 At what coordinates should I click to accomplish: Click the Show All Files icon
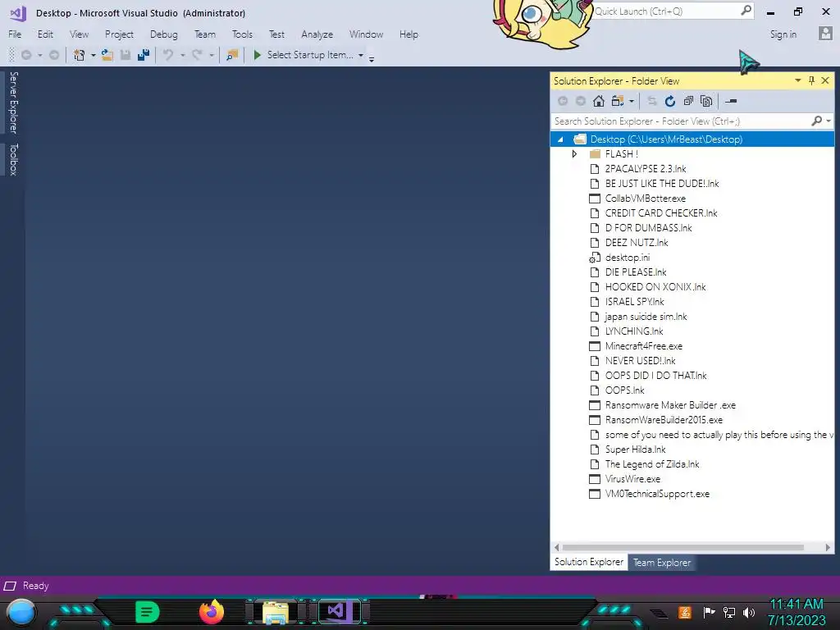pyautogui.click(x=706, y=101)
